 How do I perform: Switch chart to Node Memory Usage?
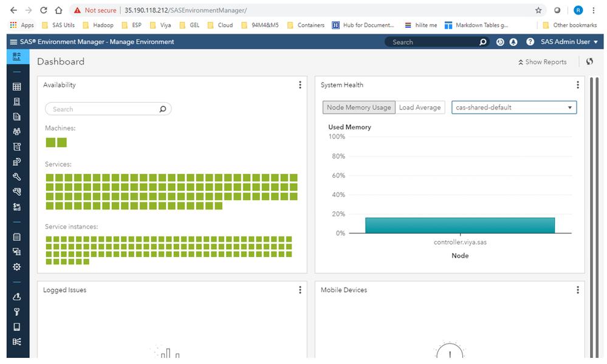click(358, 108)
